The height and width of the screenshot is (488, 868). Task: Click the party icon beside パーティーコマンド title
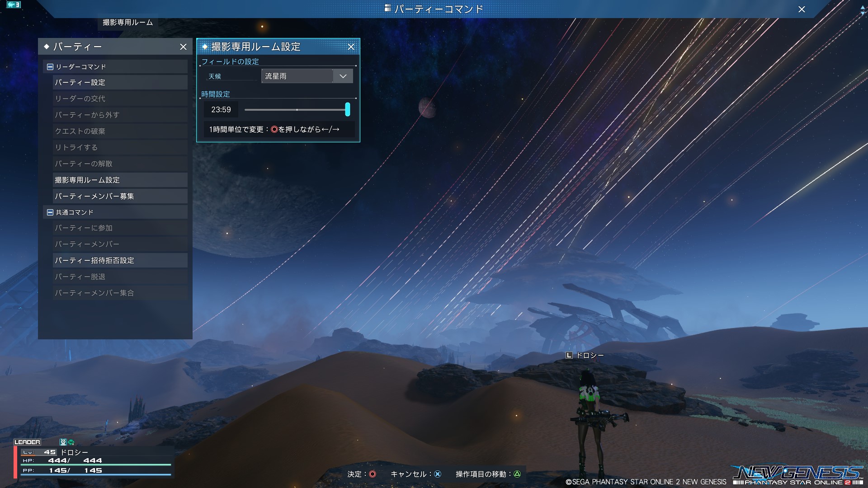coord(387,8)
